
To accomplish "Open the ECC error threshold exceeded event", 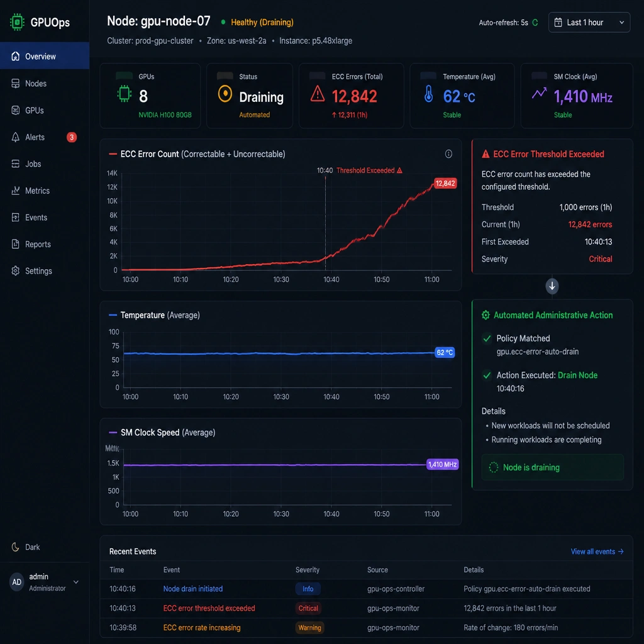I will coord(209,608).
